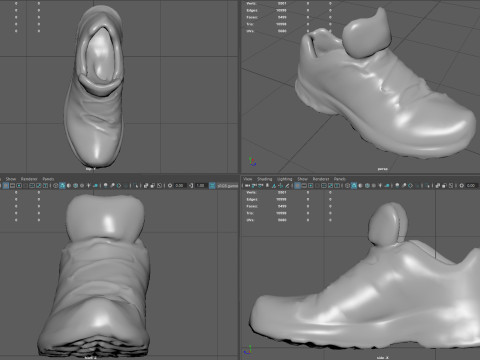Toggle Safe Title in side view toolbar
The image size is (480, 360).
337,185
